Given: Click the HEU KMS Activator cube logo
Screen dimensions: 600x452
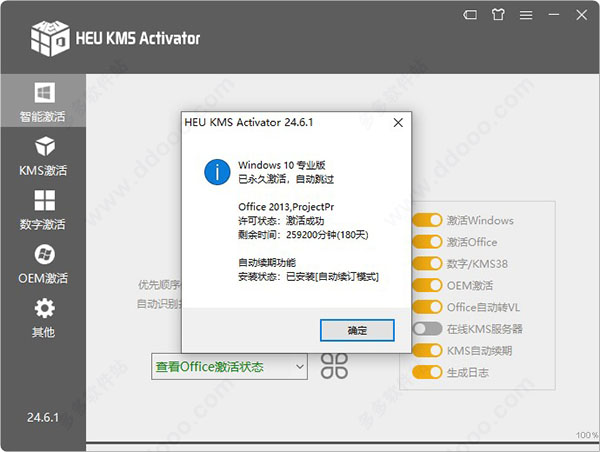Looking at the screenshot, I should click(50, 38).
